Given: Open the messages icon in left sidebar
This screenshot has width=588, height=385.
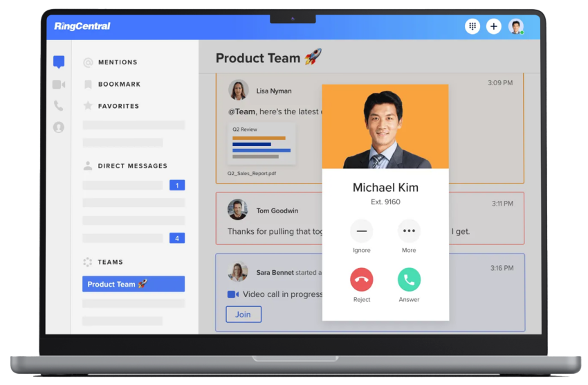Looking at the screenshot, I should pos(59,62).
